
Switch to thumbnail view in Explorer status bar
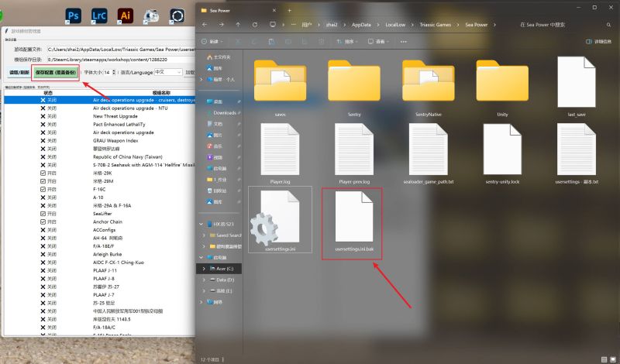point(612,359)
